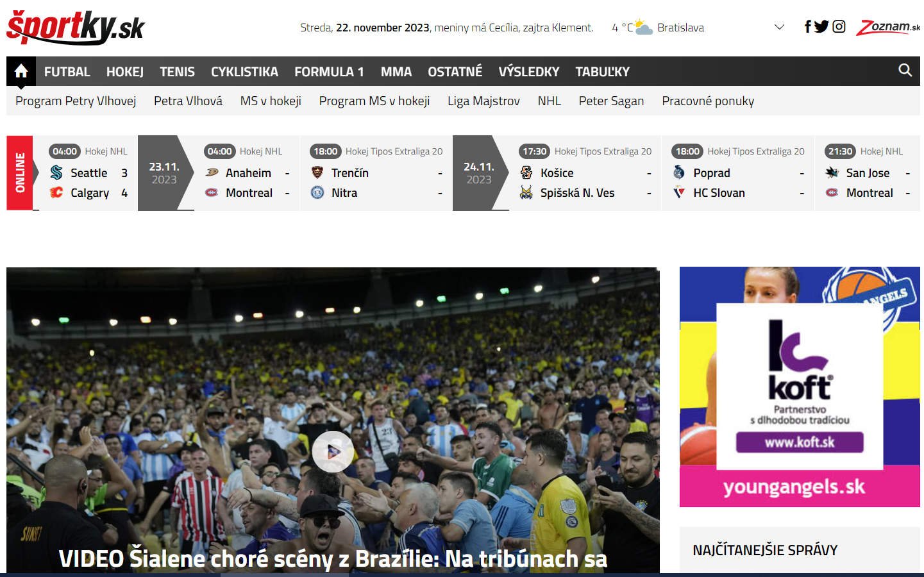The height and width of the screenshot is (577, 924).
Task: Open the Instagram icon in header
Action: (839, 27)
